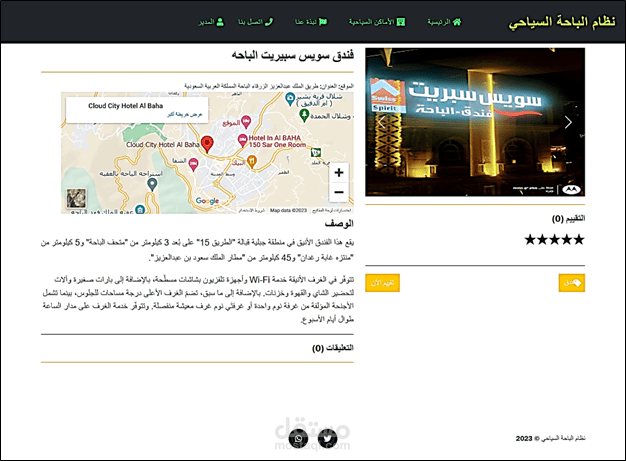Click the teal شلال قرية بشير marker
This screenshot has width=626, height=461.
click(x=290, y=99)
